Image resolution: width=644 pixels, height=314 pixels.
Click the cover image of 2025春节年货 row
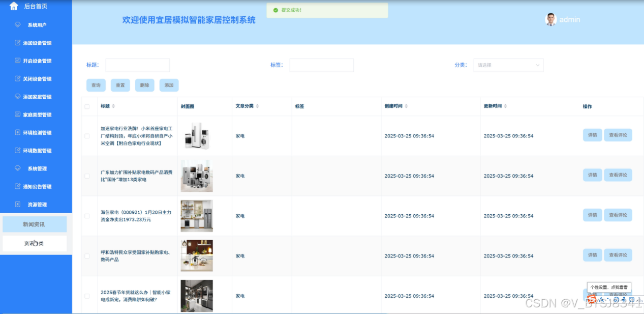[197, 296]
